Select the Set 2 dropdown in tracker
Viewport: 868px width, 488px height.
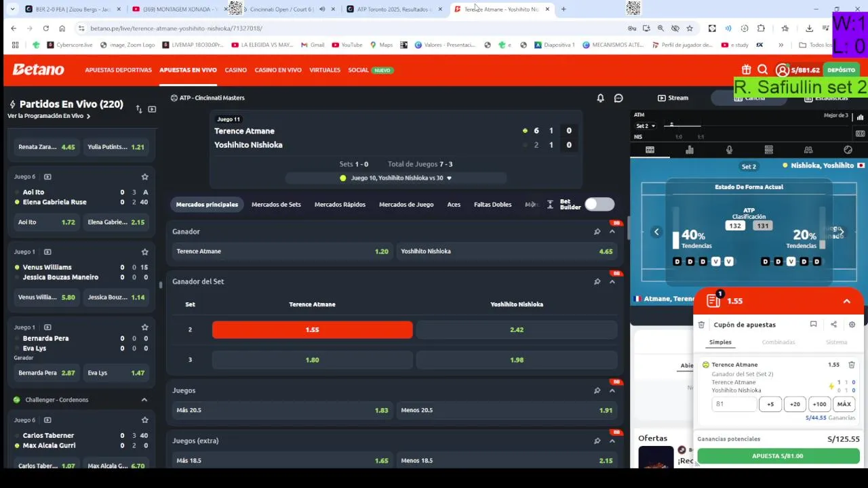point(646,126)
